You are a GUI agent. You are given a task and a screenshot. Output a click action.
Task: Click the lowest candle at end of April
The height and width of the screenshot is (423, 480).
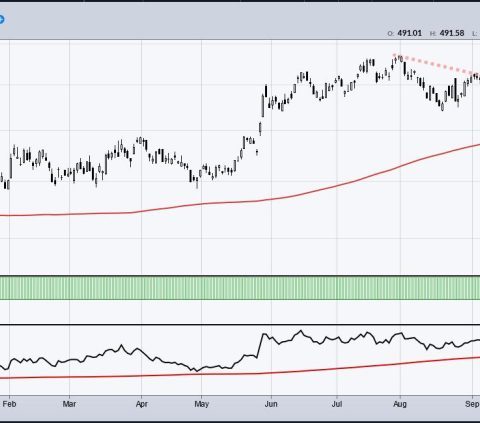coord(197,183)
